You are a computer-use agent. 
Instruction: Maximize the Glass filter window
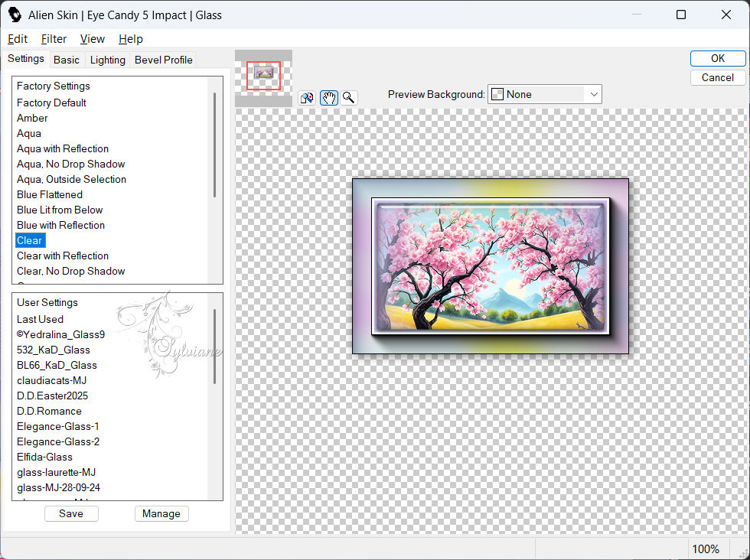681,15
